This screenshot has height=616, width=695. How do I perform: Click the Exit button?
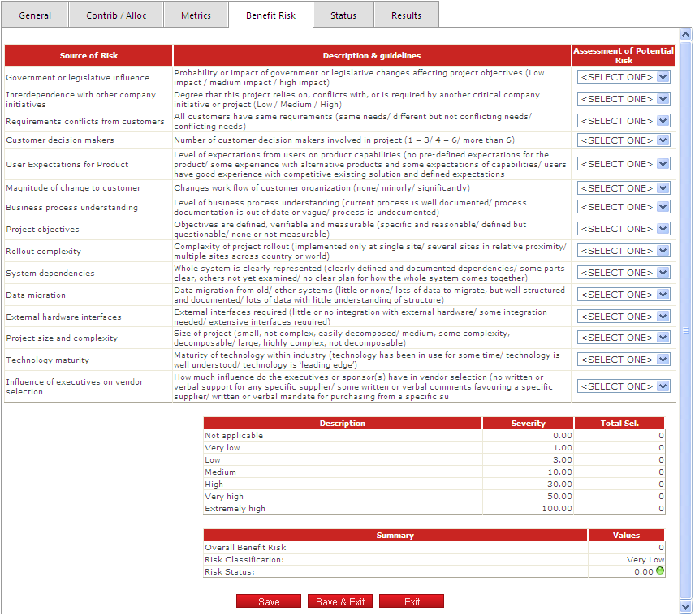(412, 601)
